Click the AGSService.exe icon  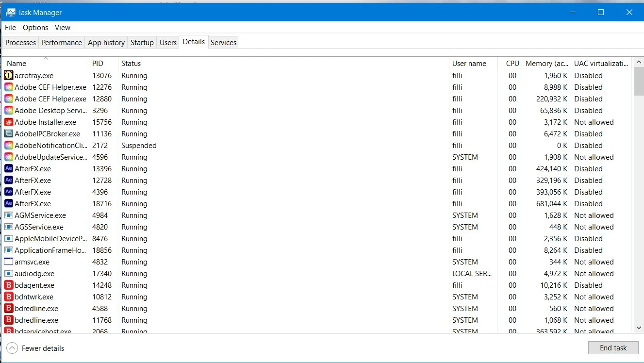8,227
